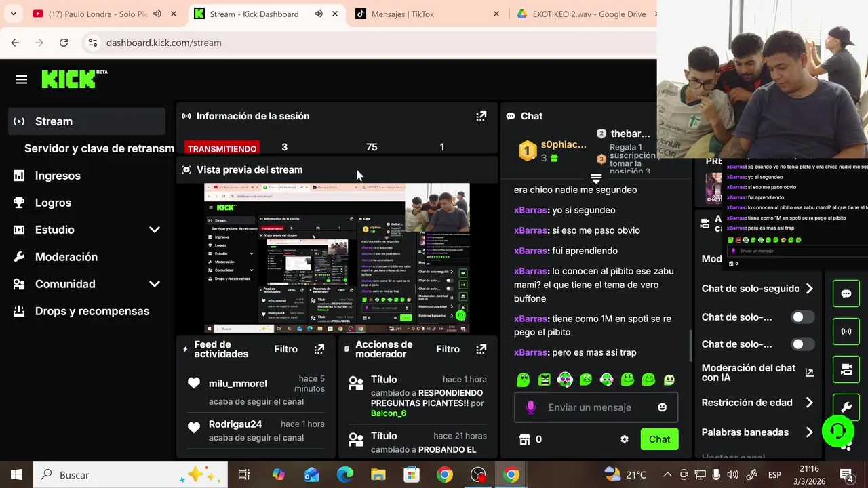868x488 pixels.
Task: Open Rodrigau24 follower entry
Action: [235, 424]
